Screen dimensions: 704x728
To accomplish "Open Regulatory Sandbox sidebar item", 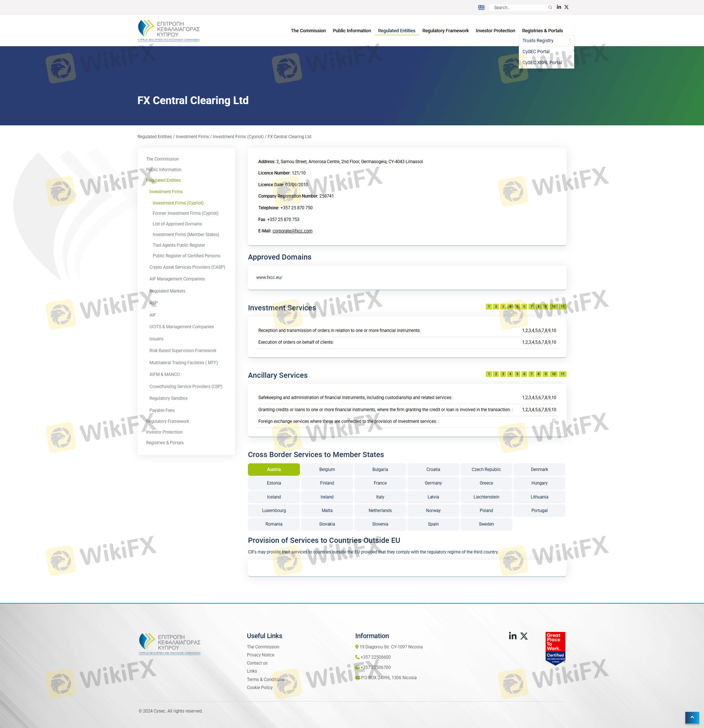I will (x=168, y=398).
